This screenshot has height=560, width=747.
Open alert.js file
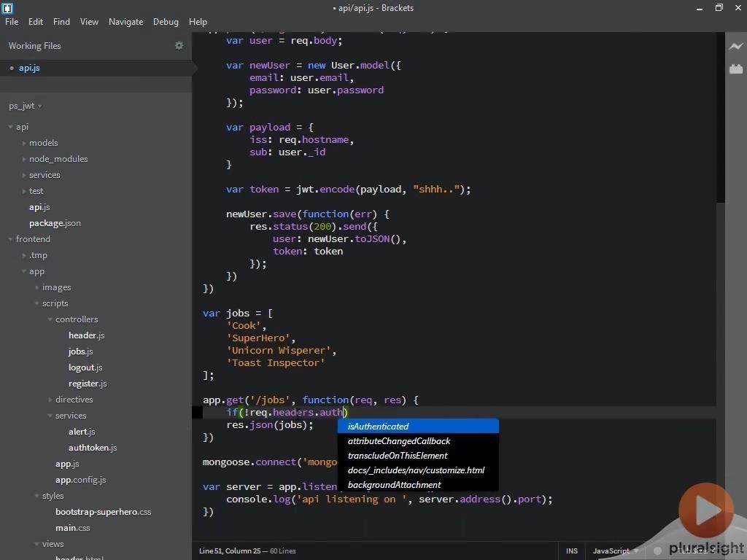(x=82, y=432)
